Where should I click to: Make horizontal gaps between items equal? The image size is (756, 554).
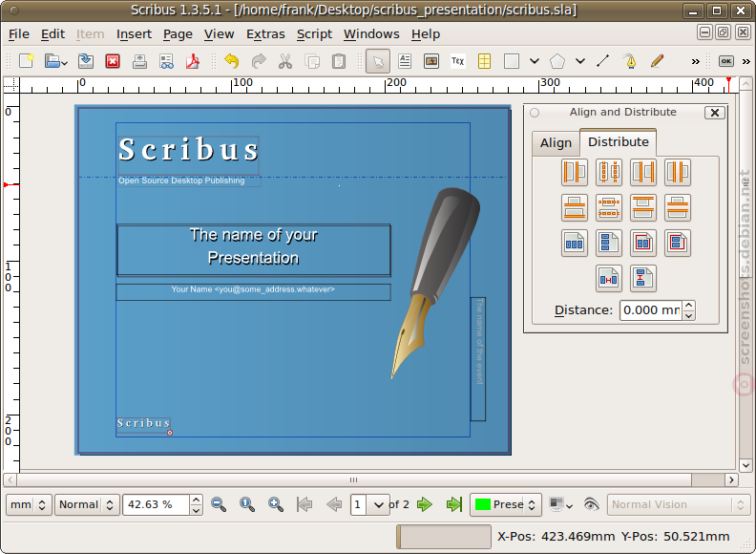(678, 172)
